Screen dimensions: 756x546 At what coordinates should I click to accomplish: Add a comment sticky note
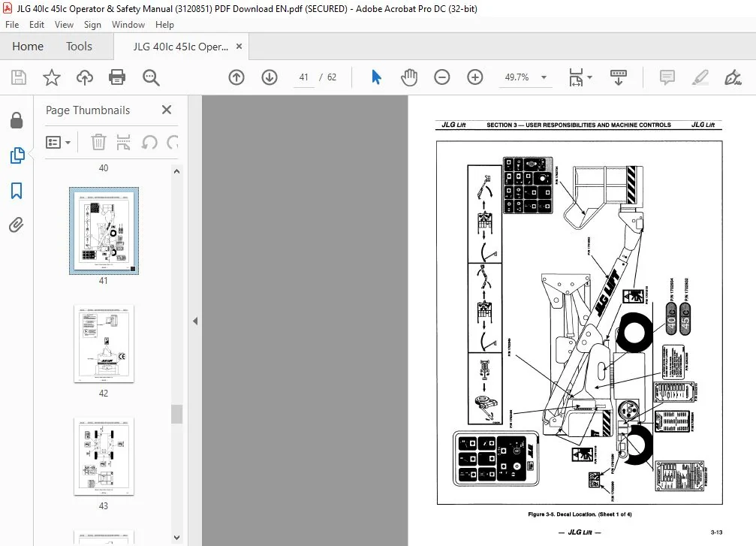pyautogui.click(x=667, y=77)
